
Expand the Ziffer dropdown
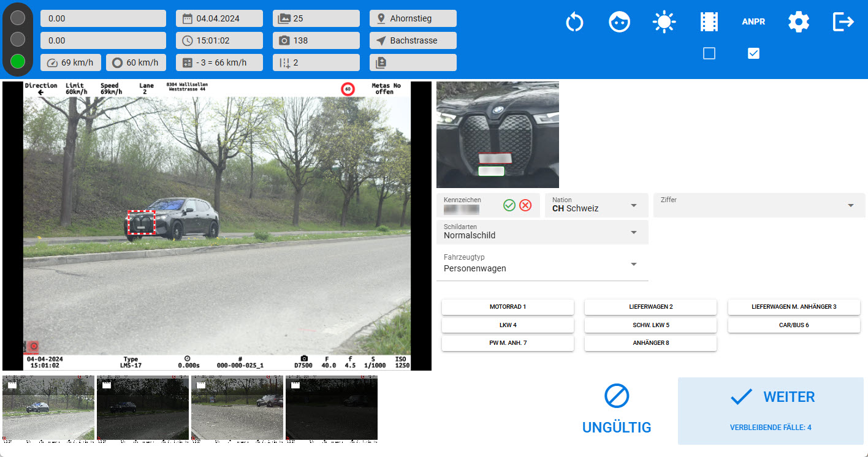759,205
